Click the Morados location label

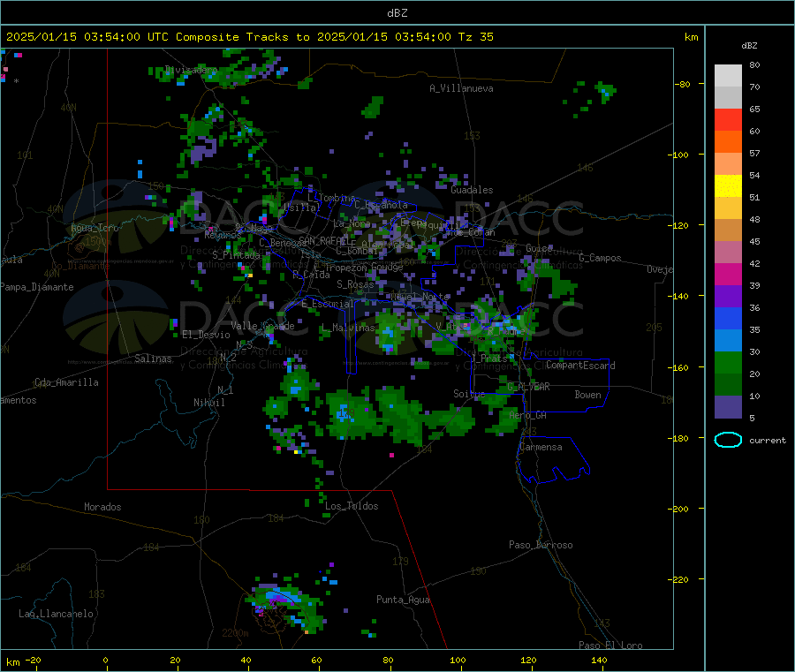pyautogui.click(x=102, y=507)
